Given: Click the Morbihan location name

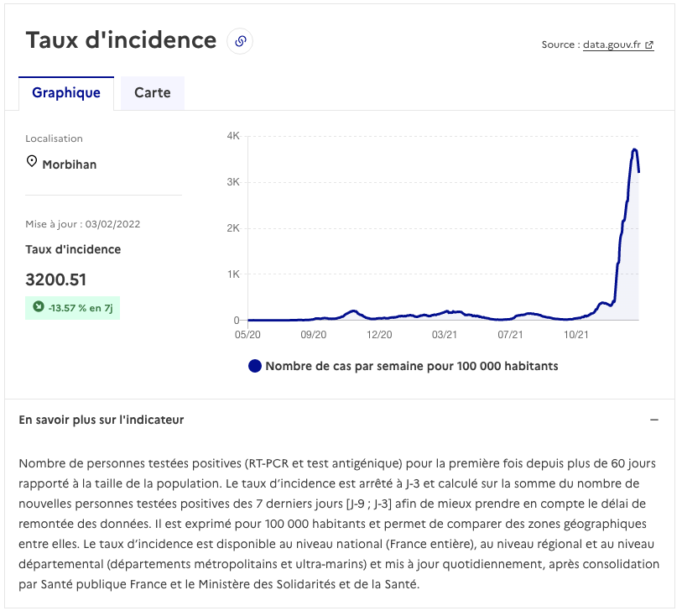Looking at the screenshot, I should pos(70,164).
